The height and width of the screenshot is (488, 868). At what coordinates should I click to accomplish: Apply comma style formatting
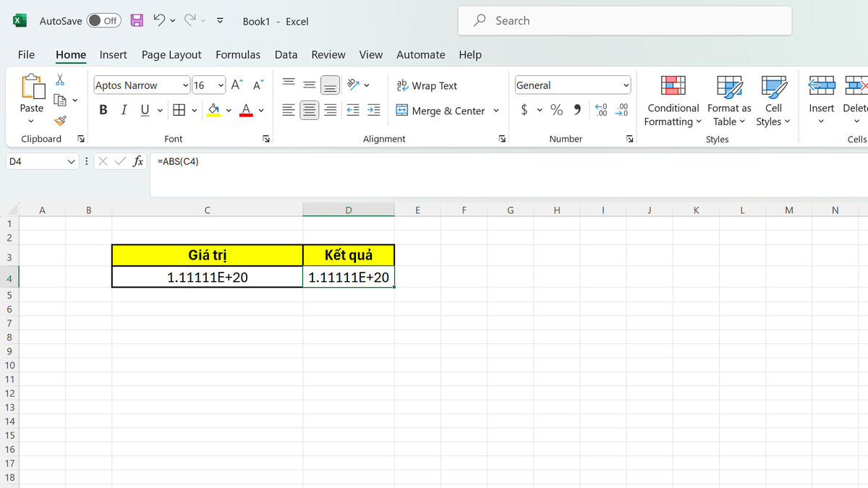576,110
